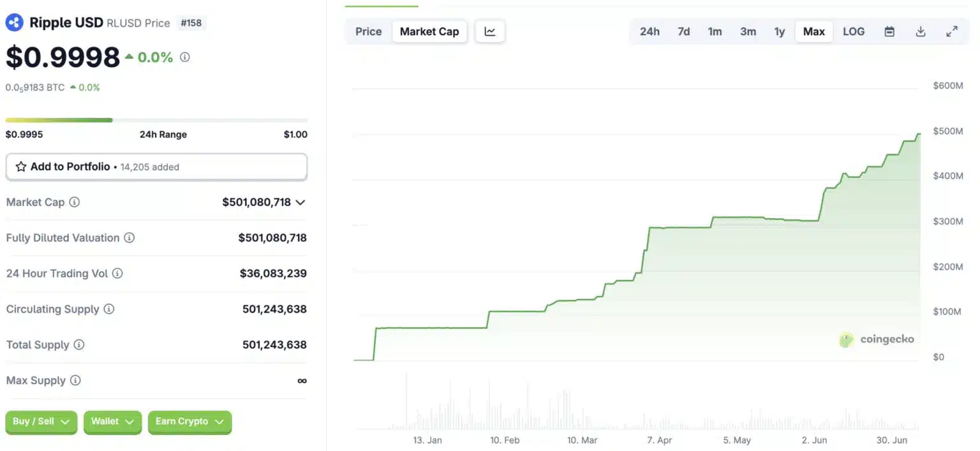This screenshot has height=451, width=980.
Task: Switch chart to Price tab
Action: click(x=369, y=31)
